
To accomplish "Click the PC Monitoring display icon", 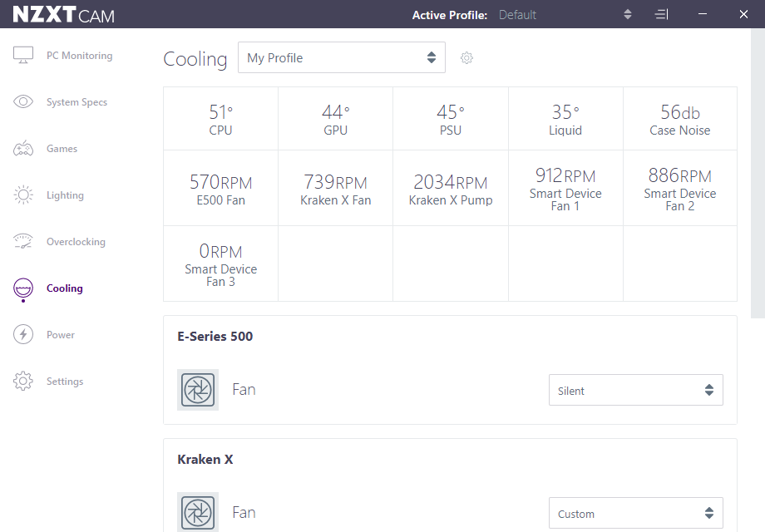I will (x=23, y=56).
